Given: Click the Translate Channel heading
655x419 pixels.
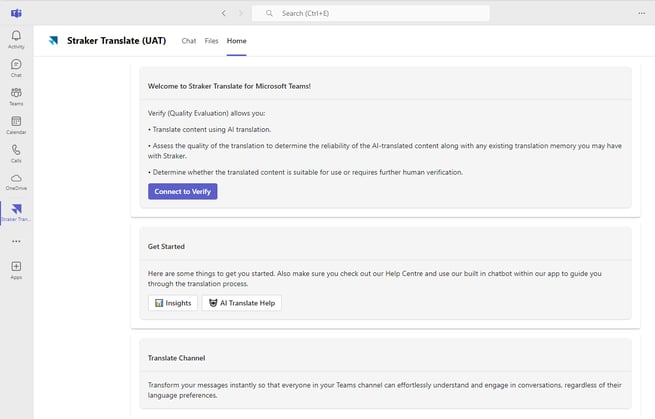Looking at the screenshot, I should [177, 358].
